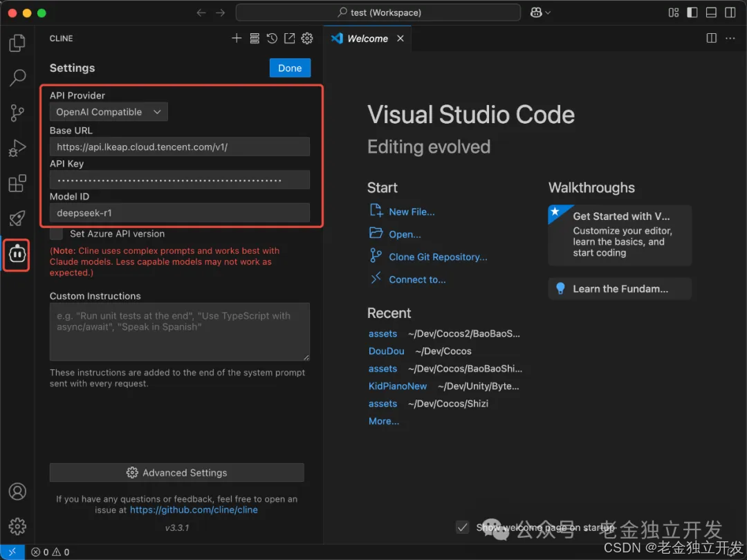
Task: Open Cline in editor popout icon
Action: (x=289, y=38)
